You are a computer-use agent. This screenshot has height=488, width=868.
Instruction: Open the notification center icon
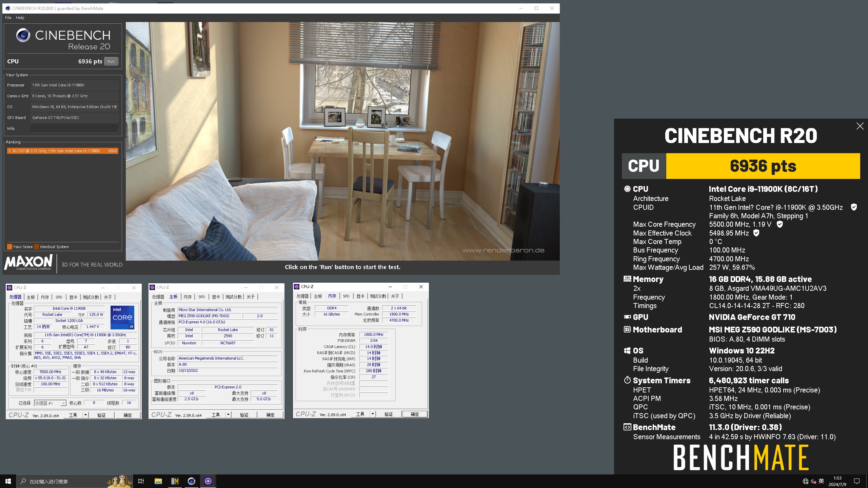(x=857, y=481)
